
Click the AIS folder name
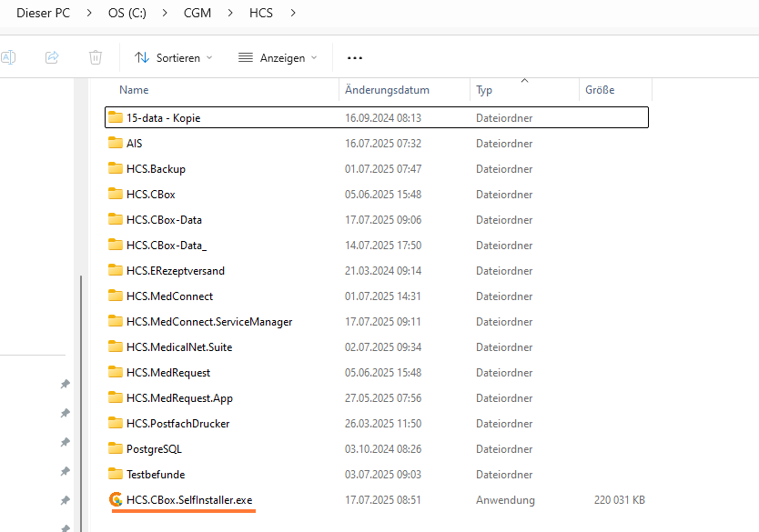coord(134,144)
